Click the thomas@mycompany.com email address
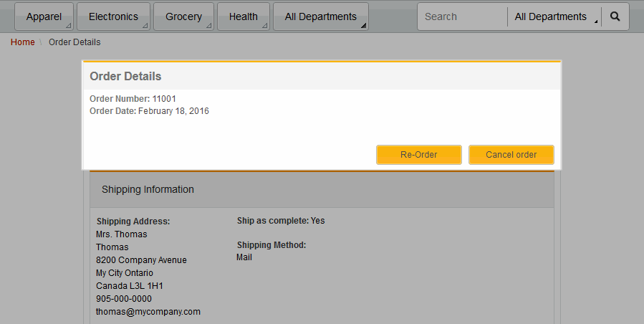Screen dimensions: 644x324 148,312
